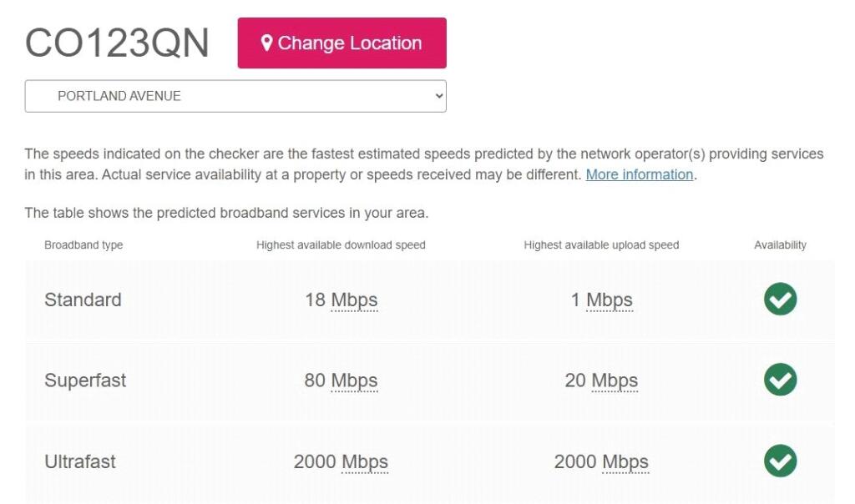
Task: Click the Availability column header
Action: click(x=780, y=244)
